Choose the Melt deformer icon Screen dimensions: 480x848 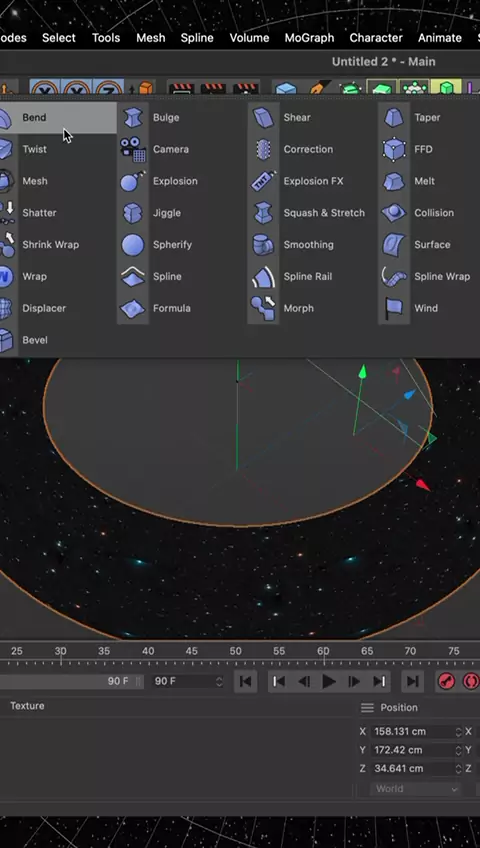395,181
